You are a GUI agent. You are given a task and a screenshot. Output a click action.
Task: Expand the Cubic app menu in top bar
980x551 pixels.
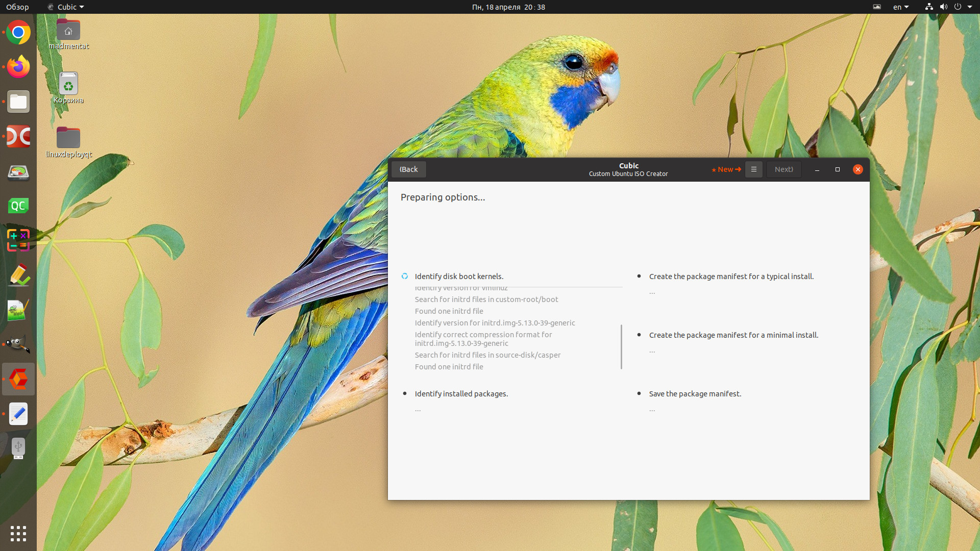click(66, 7)
